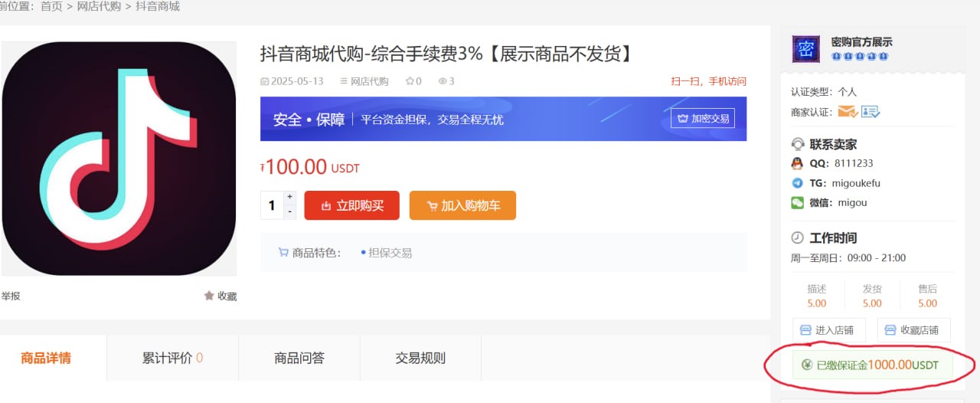The image size is (980, 403).
Task: Click the QQ number 8111233
Action: pyautogui.click(x=854, y=163)
